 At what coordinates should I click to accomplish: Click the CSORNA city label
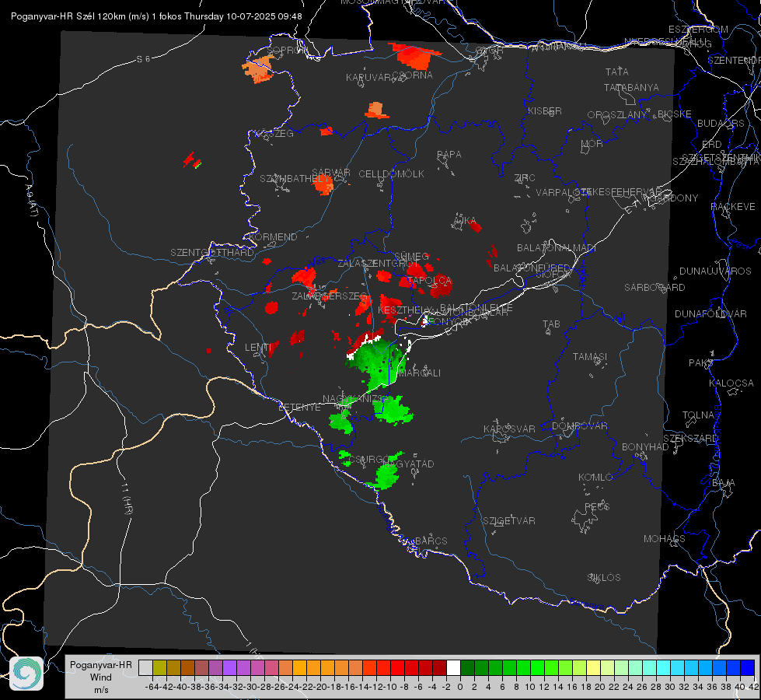tap(413, 75)
